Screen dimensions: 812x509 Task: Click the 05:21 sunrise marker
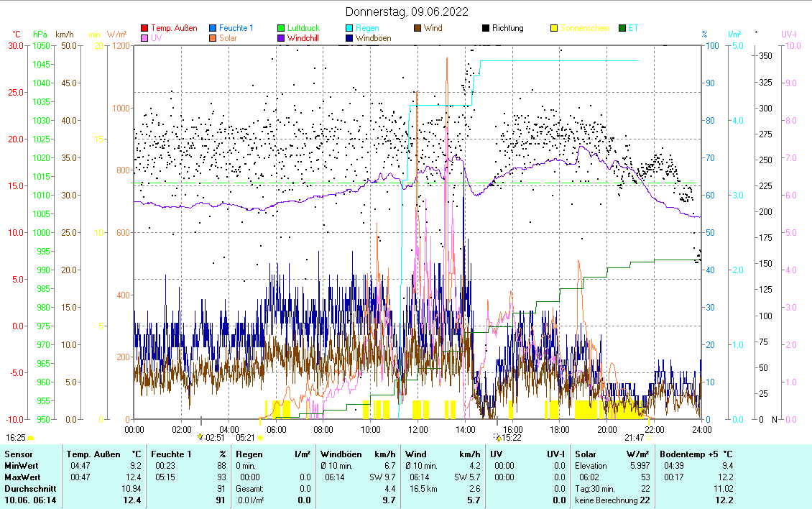(261, 437)
